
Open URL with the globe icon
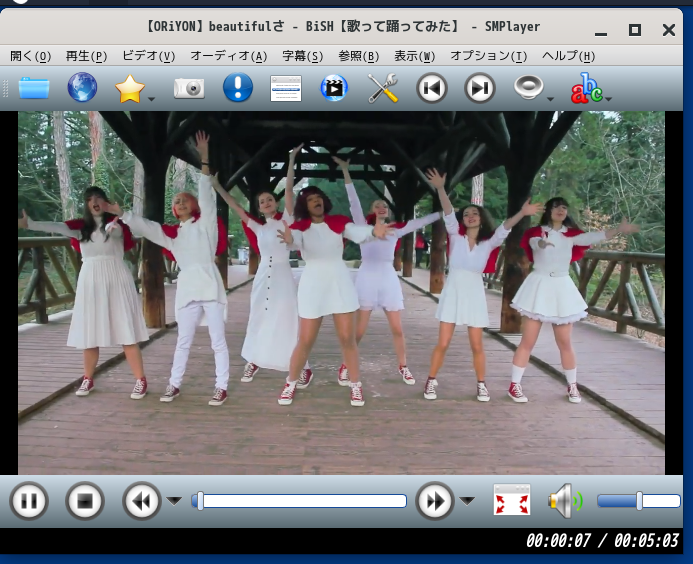pos(82,87)
